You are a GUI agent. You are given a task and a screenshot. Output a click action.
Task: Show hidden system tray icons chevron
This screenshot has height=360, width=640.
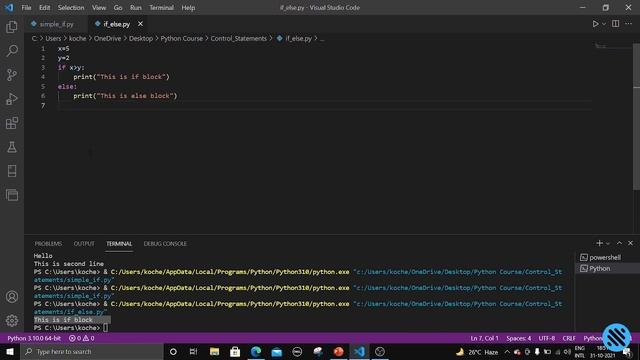point(507,351)
